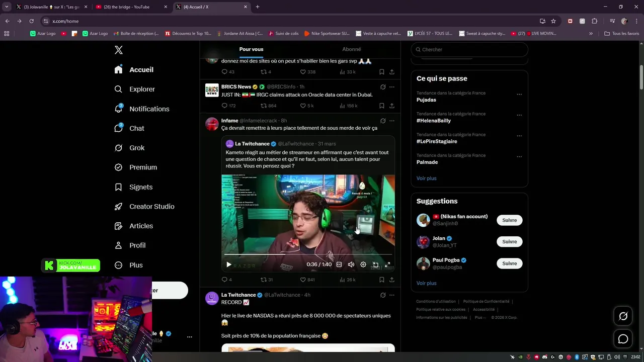This screenshot has height=362, width=644.
Task: Open new browser tab
Action: point(258,7)
